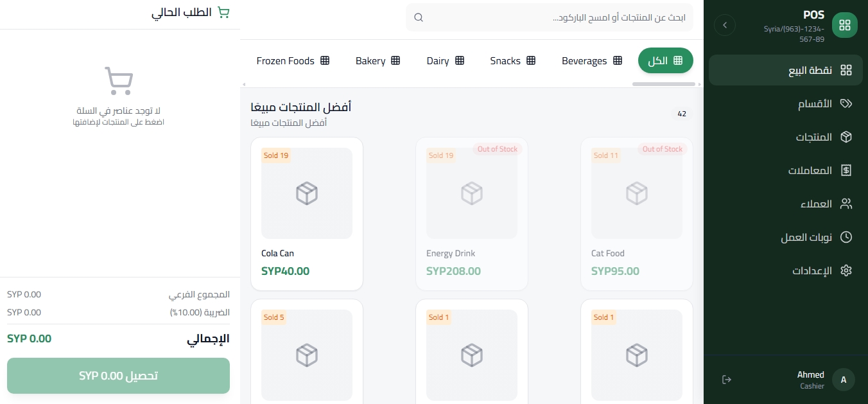This screenshot has height=404, width=868.
Task: Filter products by Dairy category
Action: click(x=445, y=60)
